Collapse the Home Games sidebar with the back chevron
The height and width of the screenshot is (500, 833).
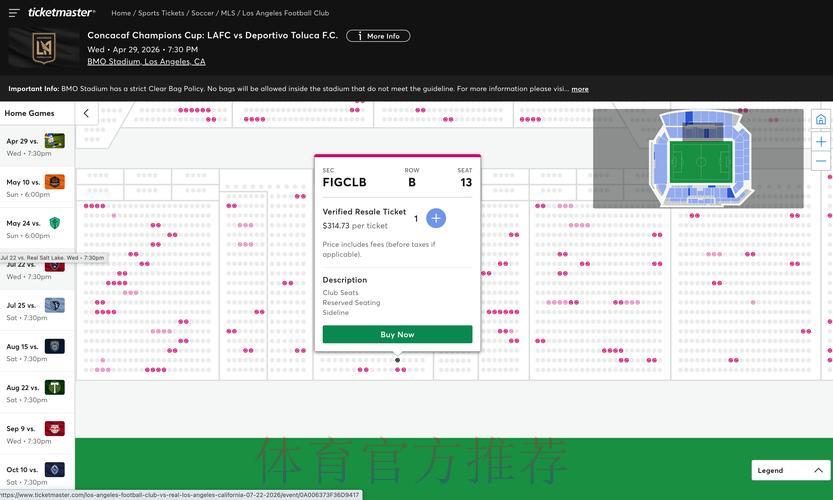coord(86,113)
